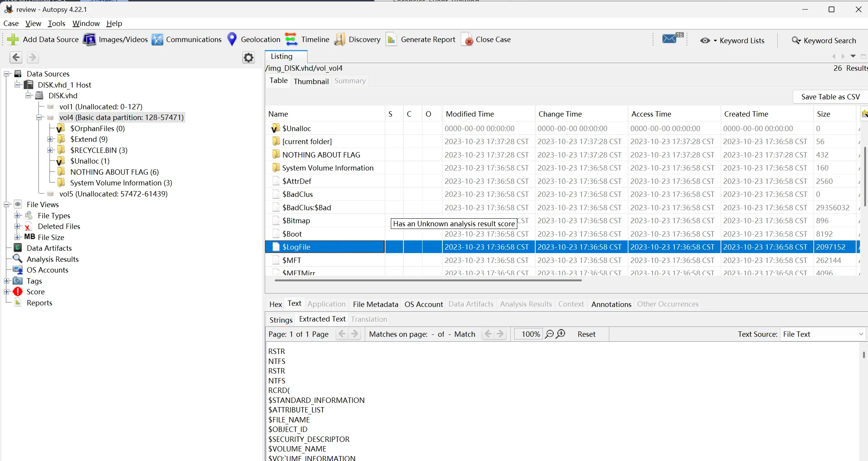Switch to the Hex viewer tab

275,304
